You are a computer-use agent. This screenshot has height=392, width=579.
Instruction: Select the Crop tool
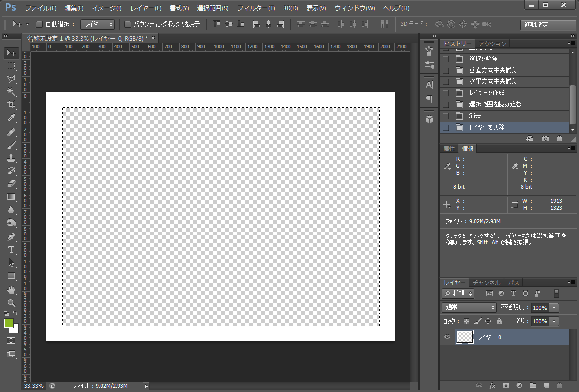(x=11, y=105)
